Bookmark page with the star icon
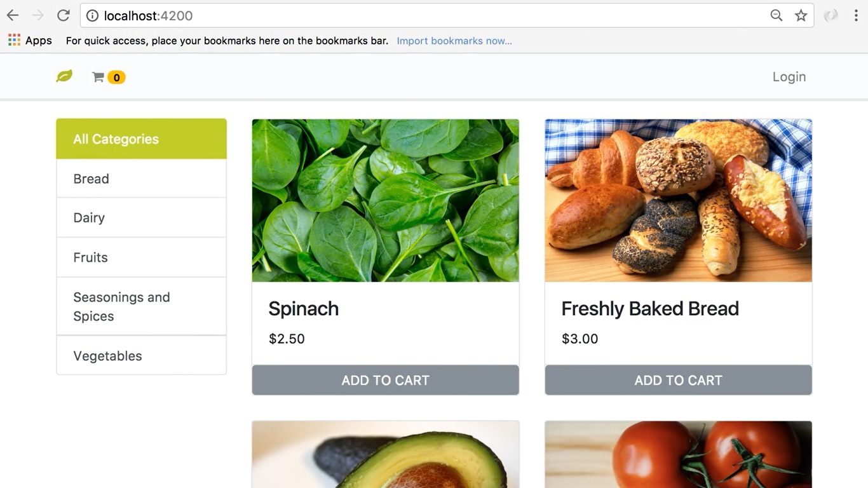The height and width of the screenshot is (488, 868). [801, 15]
